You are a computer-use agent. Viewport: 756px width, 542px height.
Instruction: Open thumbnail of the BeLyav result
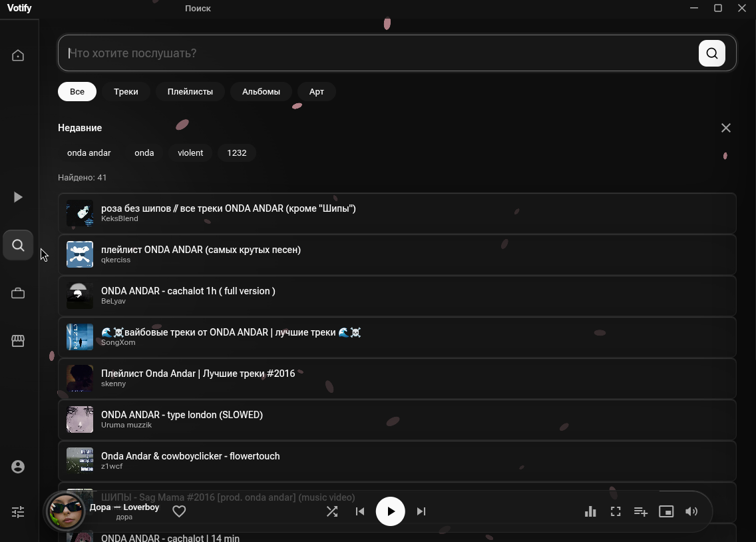(x=80, y=296)
